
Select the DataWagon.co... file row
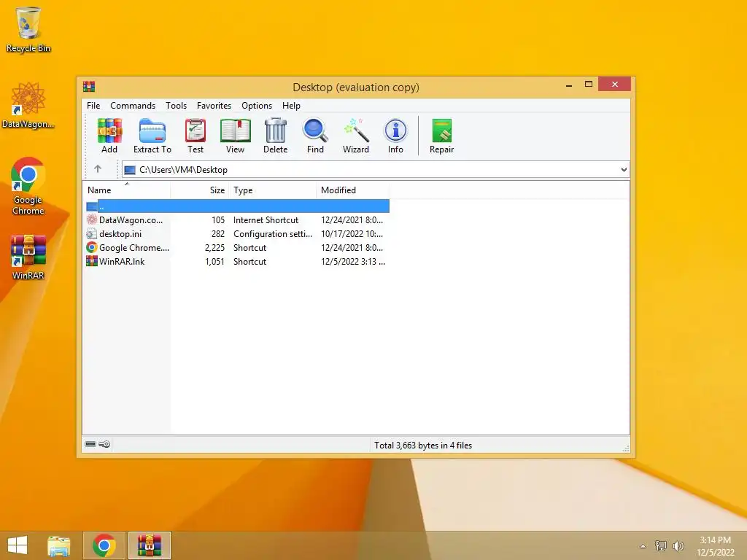[x=237, y=220]
